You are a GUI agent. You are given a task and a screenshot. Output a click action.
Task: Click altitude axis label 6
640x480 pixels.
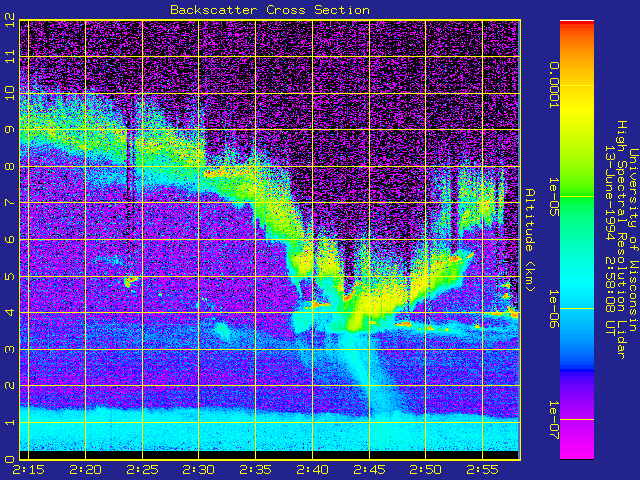pos(10,240)
